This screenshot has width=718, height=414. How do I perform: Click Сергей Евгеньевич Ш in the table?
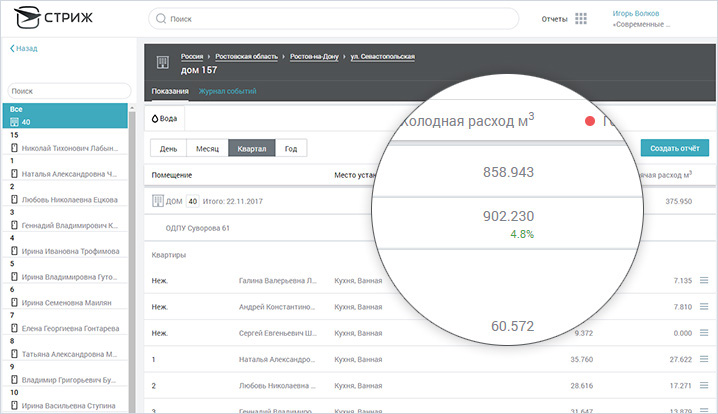coord(277,333)
